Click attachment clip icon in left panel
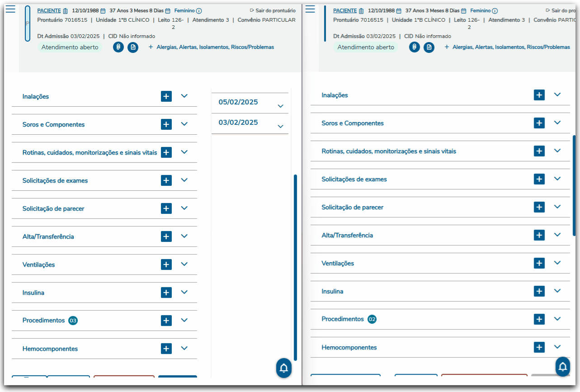 [118, 47]
